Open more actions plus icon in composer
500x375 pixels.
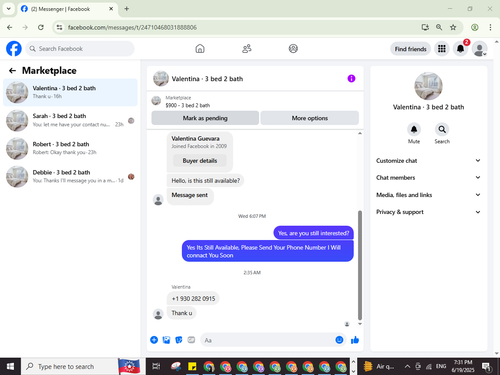point(154,340)
